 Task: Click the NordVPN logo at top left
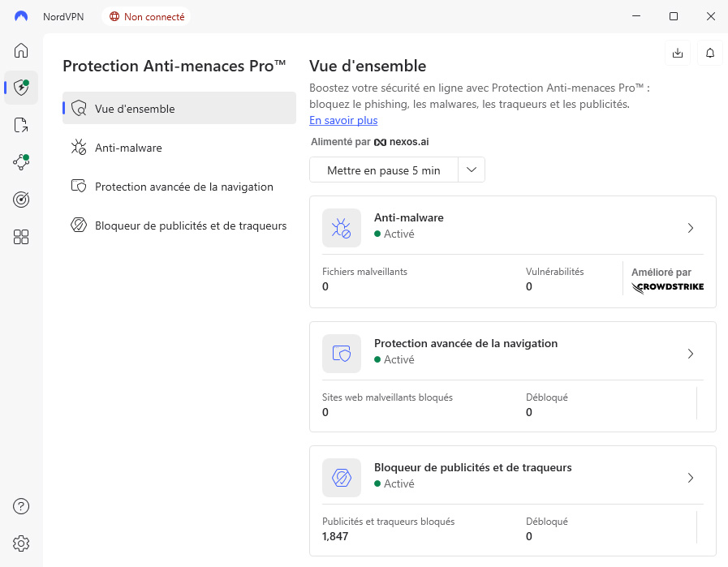[x=19, y=15]
